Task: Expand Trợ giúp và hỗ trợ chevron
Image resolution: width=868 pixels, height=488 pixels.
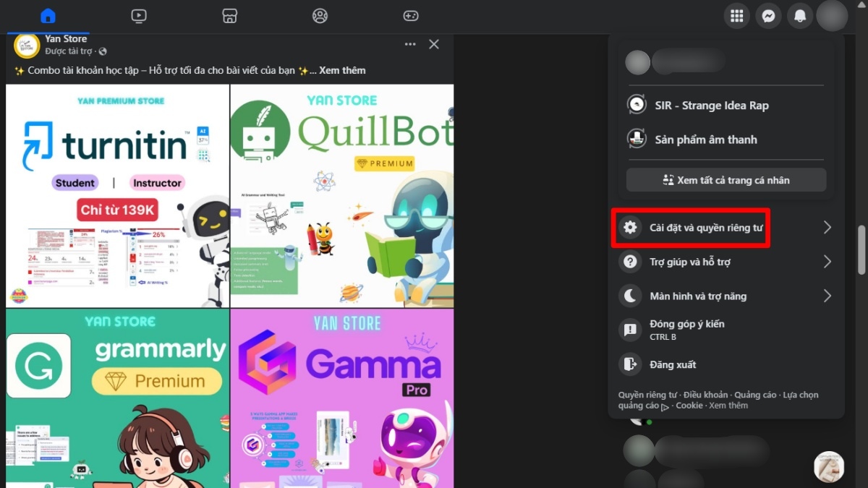Action: pos(827,262)
